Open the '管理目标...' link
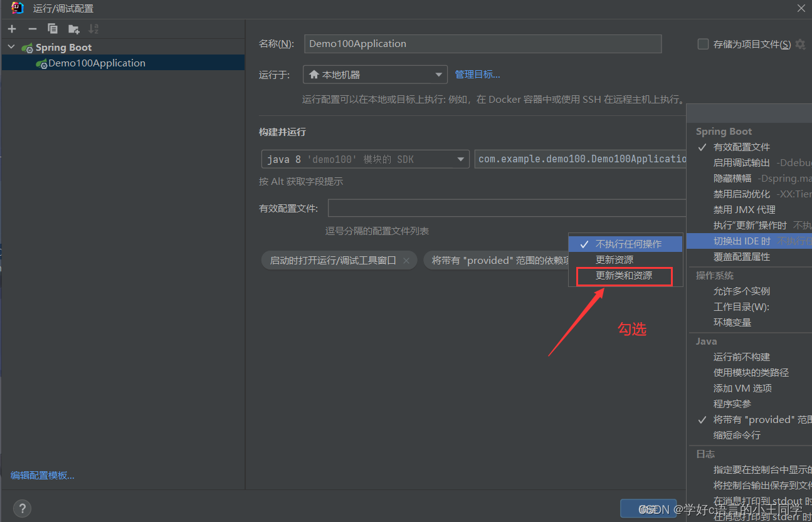The height and width of the screenshot is (522, 812). 477,75
